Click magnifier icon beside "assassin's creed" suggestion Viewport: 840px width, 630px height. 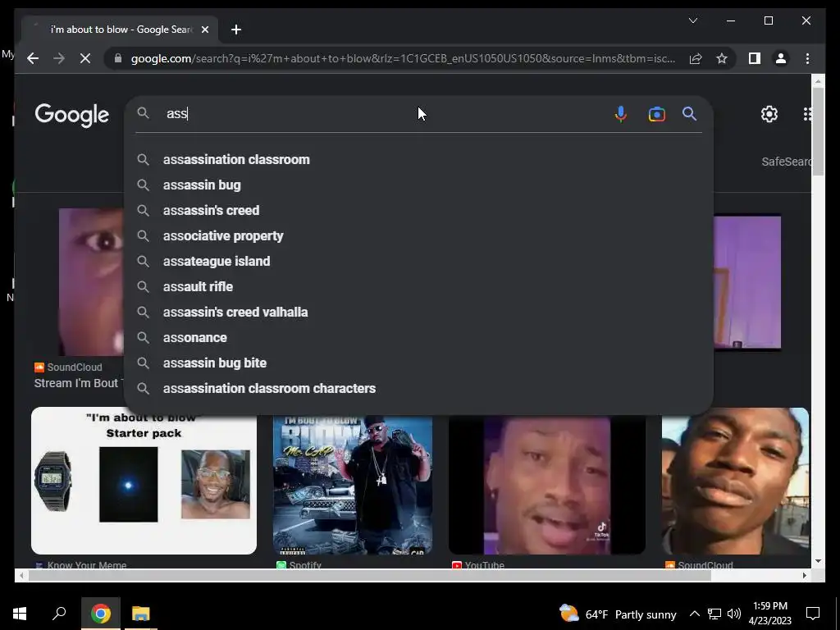pyautogui.click(x=143, y=211)
